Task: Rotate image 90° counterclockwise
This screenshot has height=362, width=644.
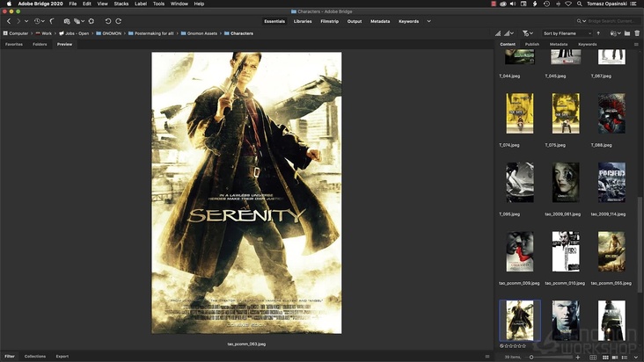Action: point(108,20)
